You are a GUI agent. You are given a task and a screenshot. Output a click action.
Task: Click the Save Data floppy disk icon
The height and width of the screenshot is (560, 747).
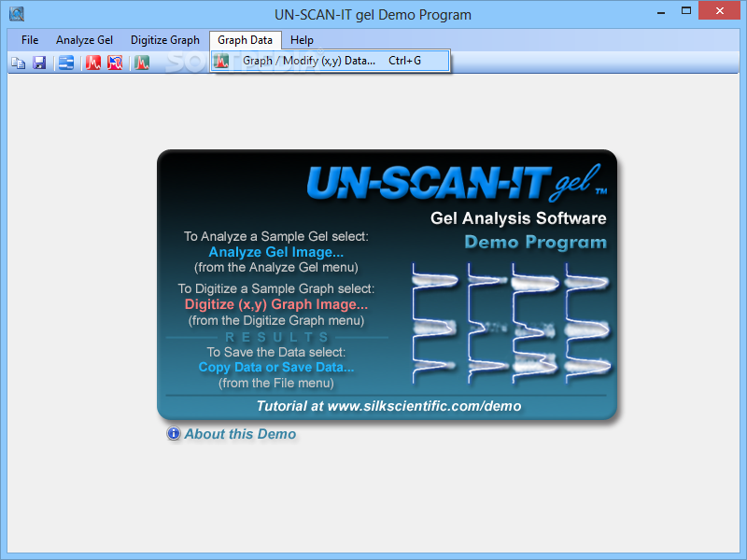39,63
